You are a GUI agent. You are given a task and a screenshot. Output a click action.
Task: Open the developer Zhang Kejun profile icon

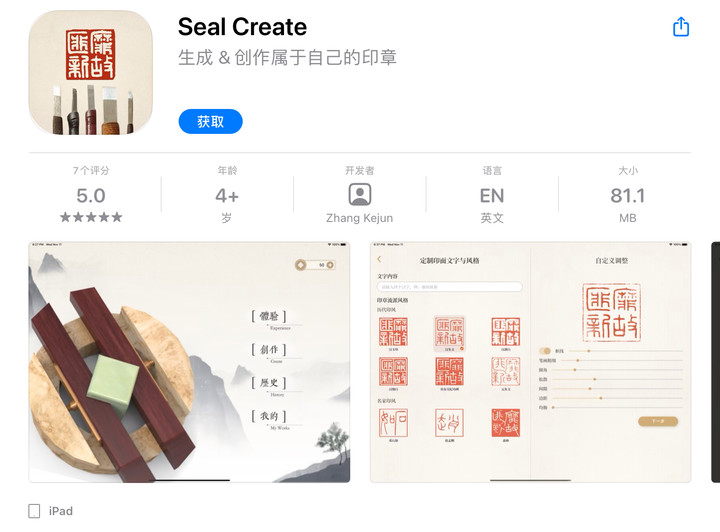point(360,195)
